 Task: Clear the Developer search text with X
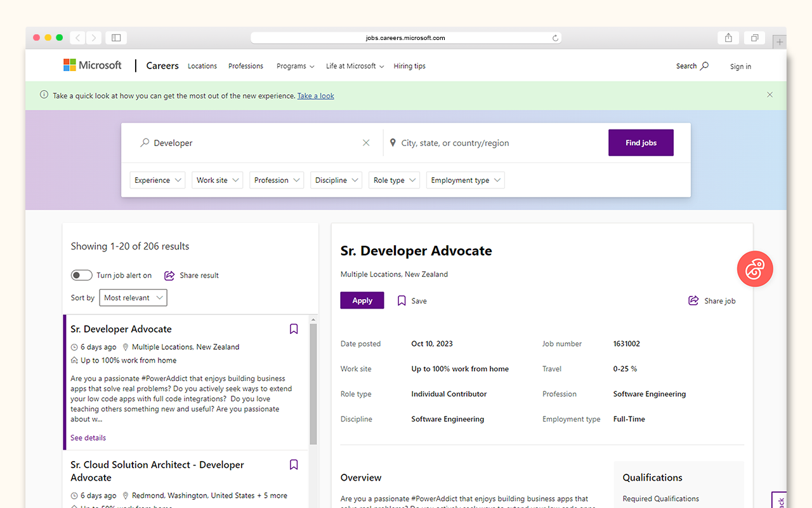tap(366, 143)
